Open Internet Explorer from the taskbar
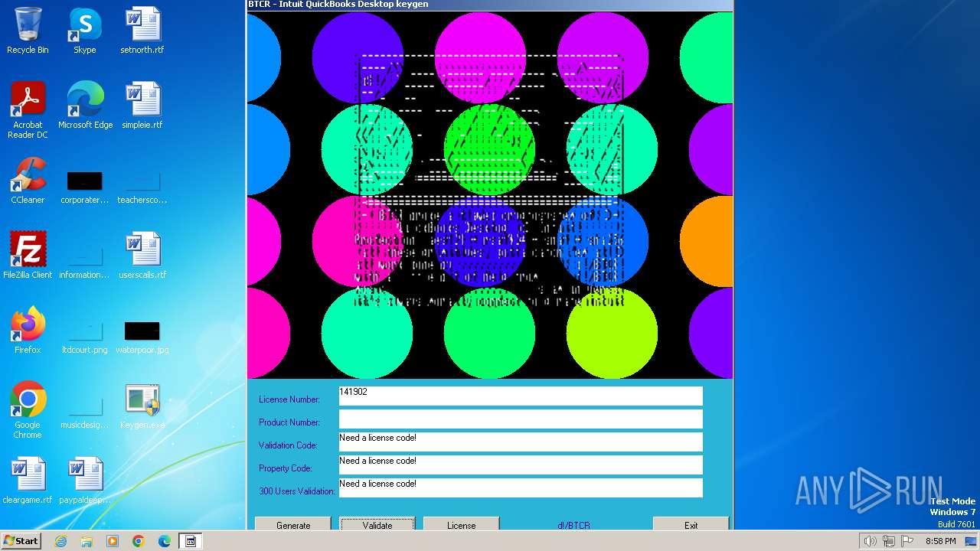The width and height of the screenshot is (980, 551). click(x=60, y=541)
